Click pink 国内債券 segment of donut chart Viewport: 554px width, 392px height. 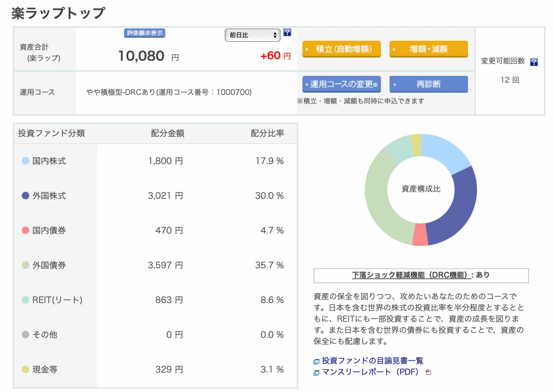point(420,235)
